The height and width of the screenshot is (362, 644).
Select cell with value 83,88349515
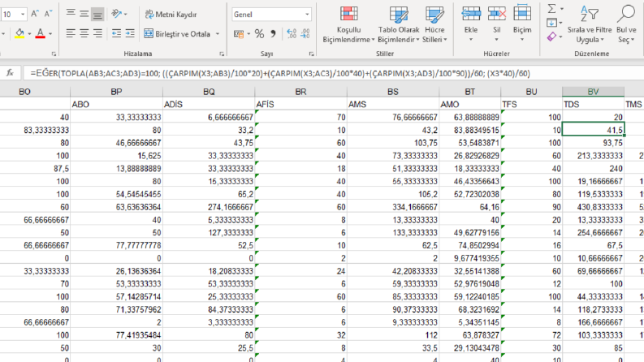point(470,130)
